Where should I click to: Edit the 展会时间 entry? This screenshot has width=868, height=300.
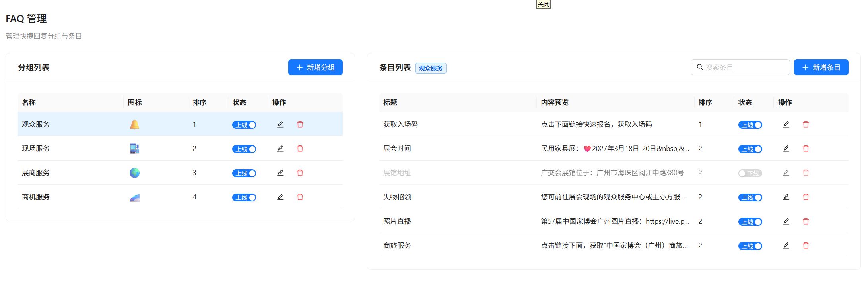pyautogui.click(x=786, y=149)
